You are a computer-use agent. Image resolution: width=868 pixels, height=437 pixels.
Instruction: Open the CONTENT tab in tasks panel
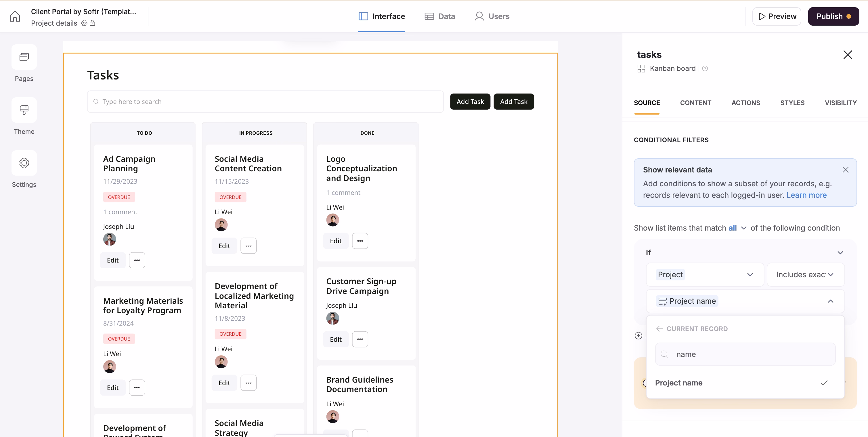695,103
